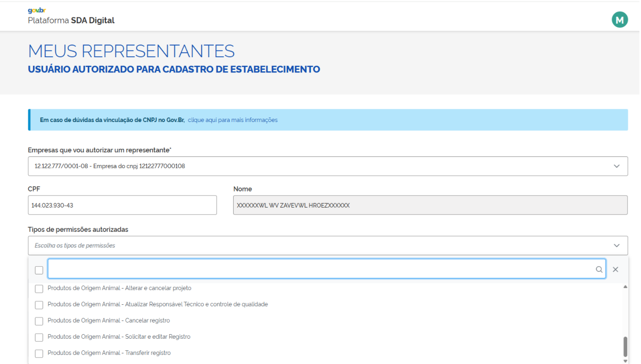Click the scrollbar up arrow in permissions list
Screen dimensions: 641x364
point(625,287)
